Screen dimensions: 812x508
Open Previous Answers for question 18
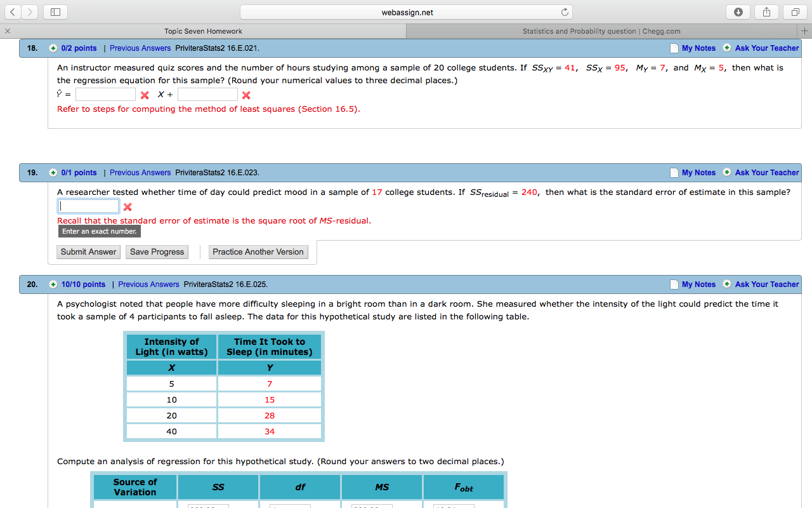click(140, 48)
